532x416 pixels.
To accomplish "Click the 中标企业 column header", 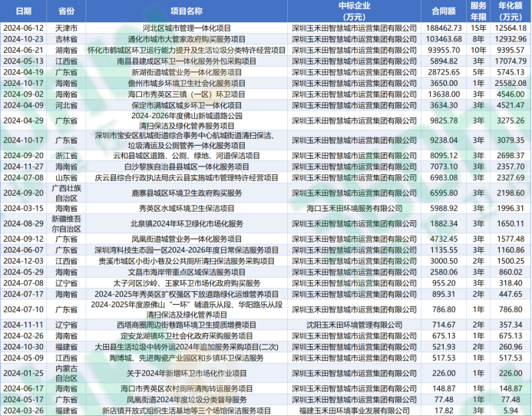I will point(354,11).
